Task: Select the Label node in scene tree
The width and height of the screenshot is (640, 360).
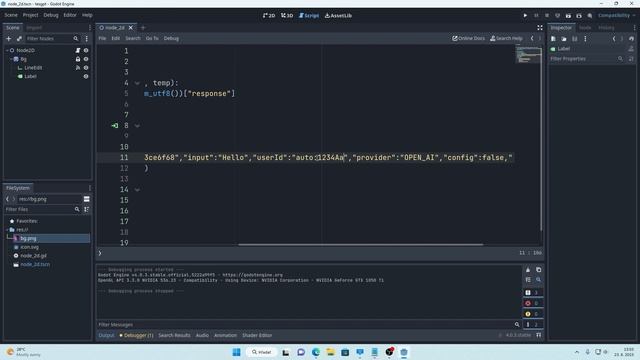Action: coord(30,76)
